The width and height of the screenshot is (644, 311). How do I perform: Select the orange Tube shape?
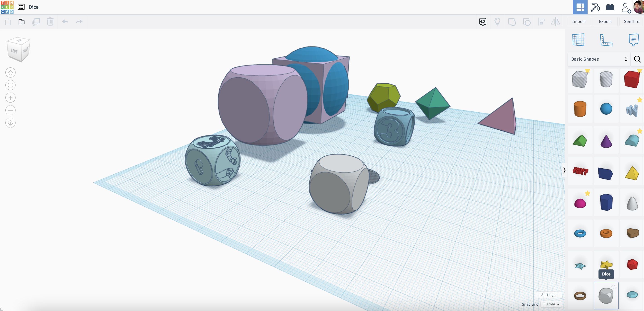click(606, 233)
